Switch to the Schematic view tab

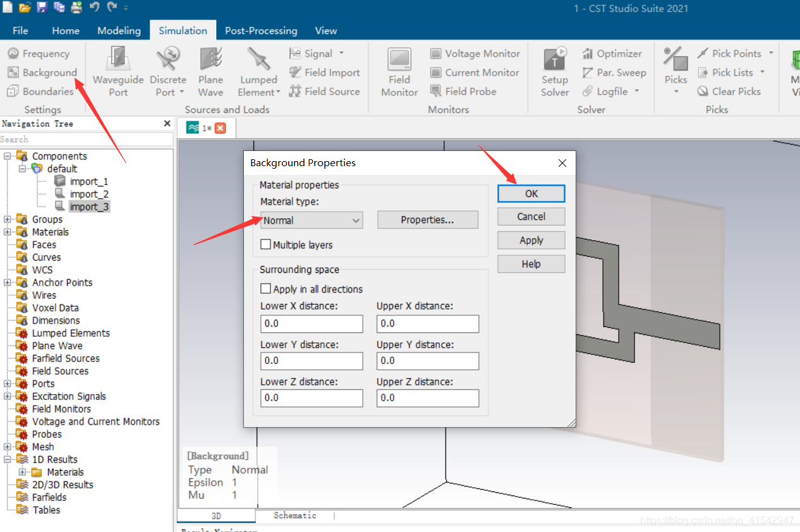(295, 516)
